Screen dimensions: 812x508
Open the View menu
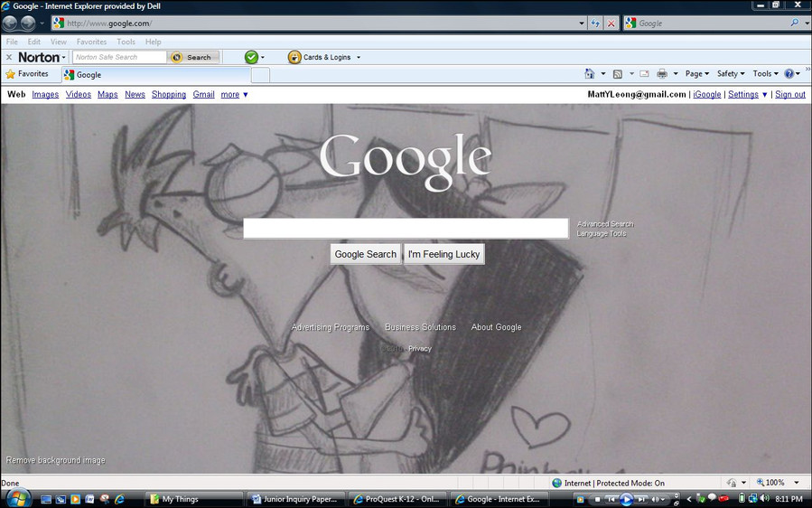click(x=59, y=42)
